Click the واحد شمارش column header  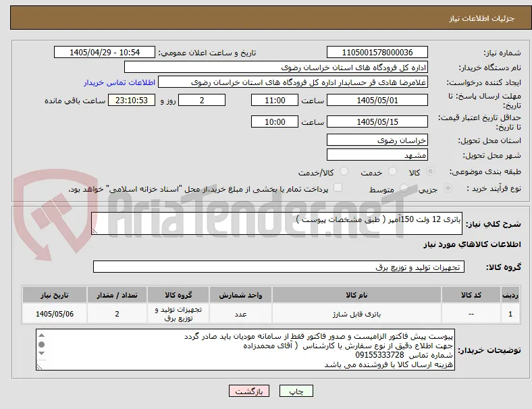tap(240, 295)
